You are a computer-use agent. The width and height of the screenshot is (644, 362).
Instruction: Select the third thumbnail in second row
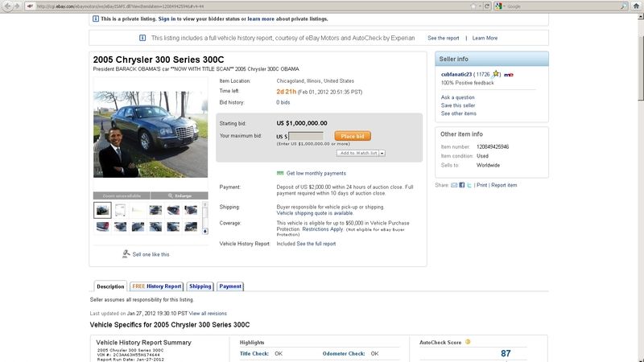[138, 227]
